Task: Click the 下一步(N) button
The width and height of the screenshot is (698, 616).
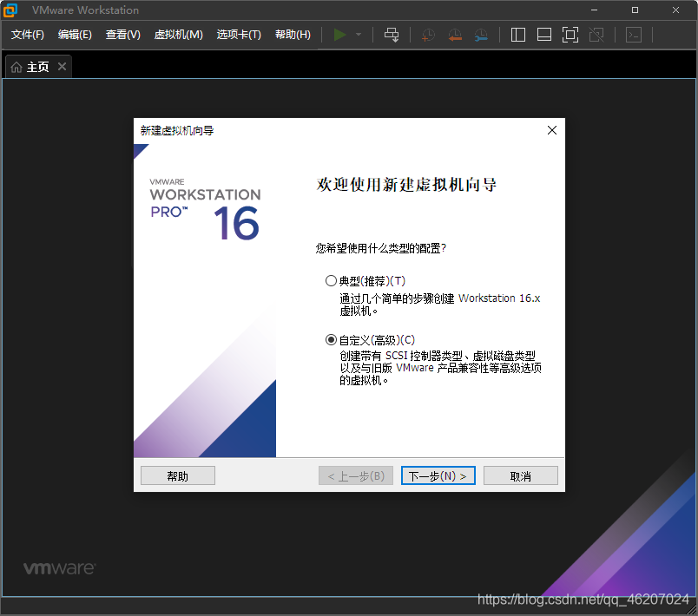Action: tap(438, 476)
